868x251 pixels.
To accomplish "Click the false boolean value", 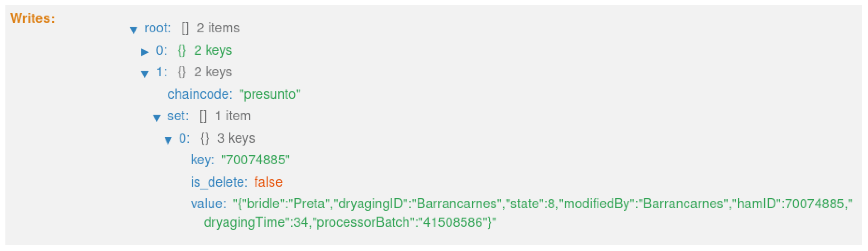I will pyautogui.click(x=268, y=182).
